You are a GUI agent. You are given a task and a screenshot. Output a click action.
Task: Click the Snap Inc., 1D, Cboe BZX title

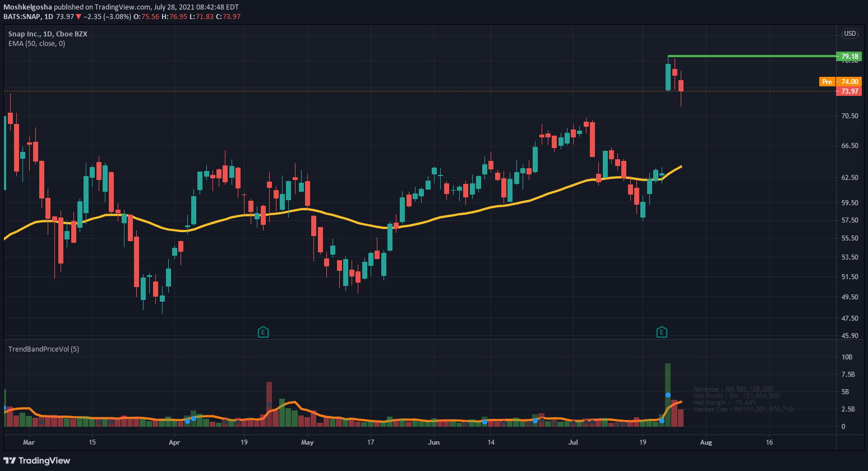pyautogui.click(x=48, y=34)
